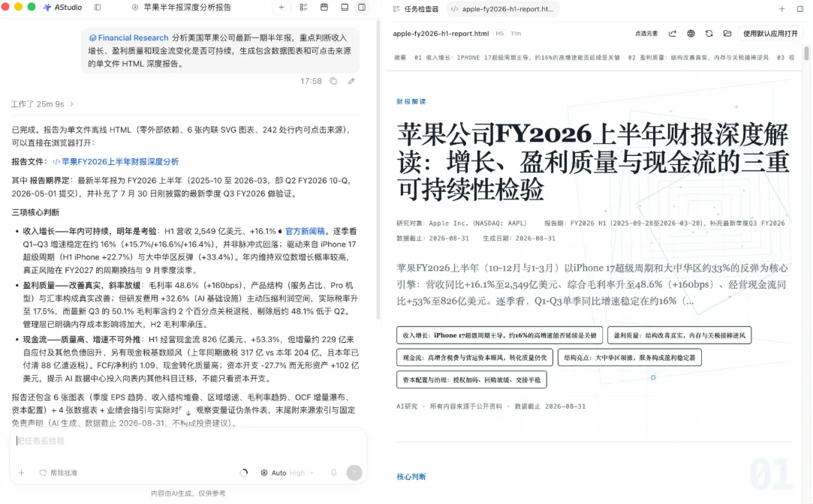The image size is (813, 504).
Task: Click the 三项核心判断 heading in the chat
Action: point(35,212)
